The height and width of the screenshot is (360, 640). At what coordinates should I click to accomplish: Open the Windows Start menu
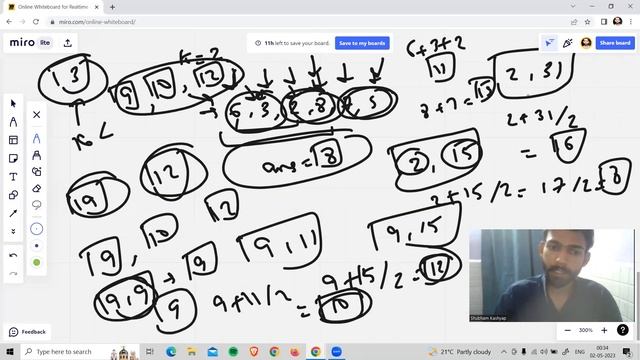(10, 351)
